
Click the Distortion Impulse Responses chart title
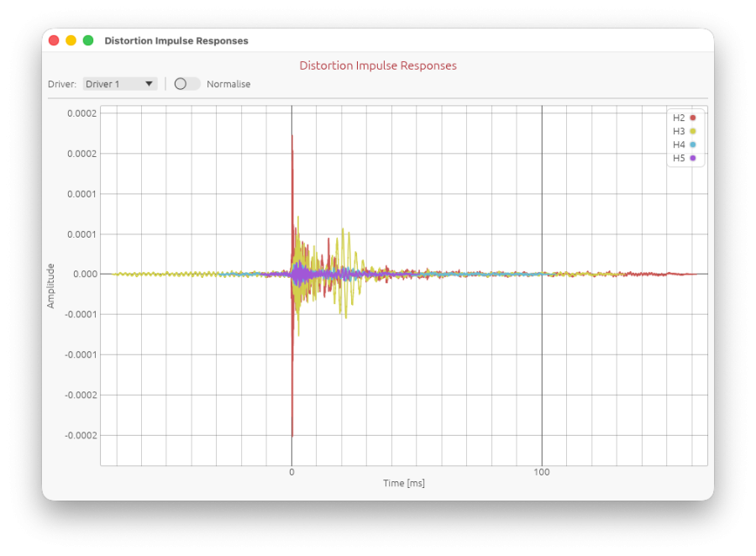pos(378,66)
